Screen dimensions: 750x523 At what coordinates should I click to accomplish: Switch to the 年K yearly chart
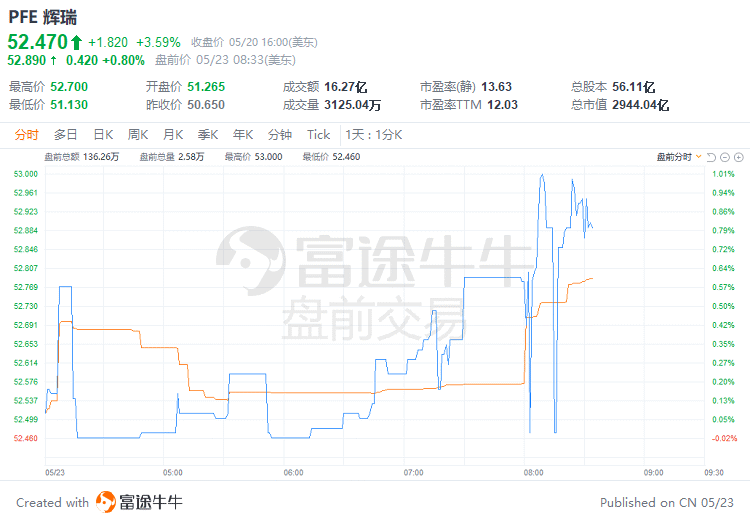243,135
